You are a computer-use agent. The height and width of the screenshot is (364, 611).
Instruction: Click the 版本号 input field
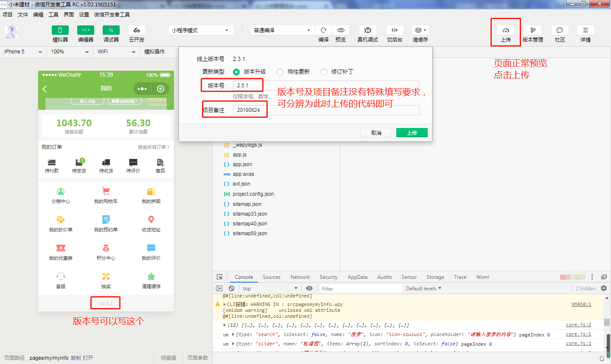[326, 86]
